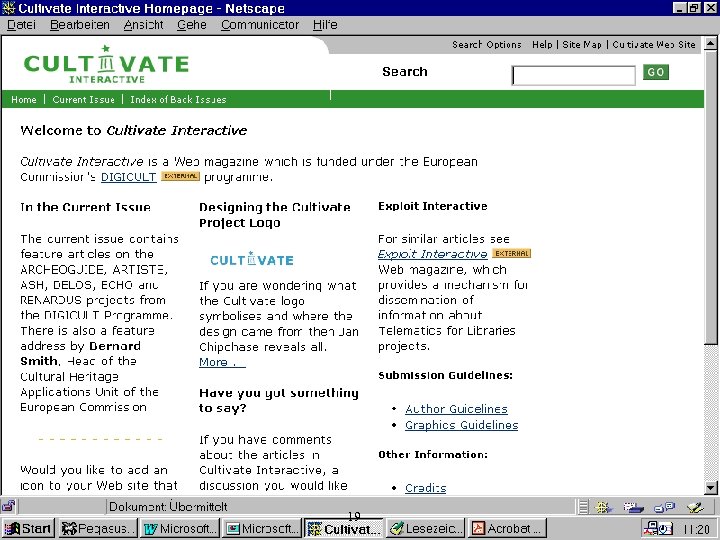Follow the DIGICULT link
720x540 pixels.
coord(129,177)
